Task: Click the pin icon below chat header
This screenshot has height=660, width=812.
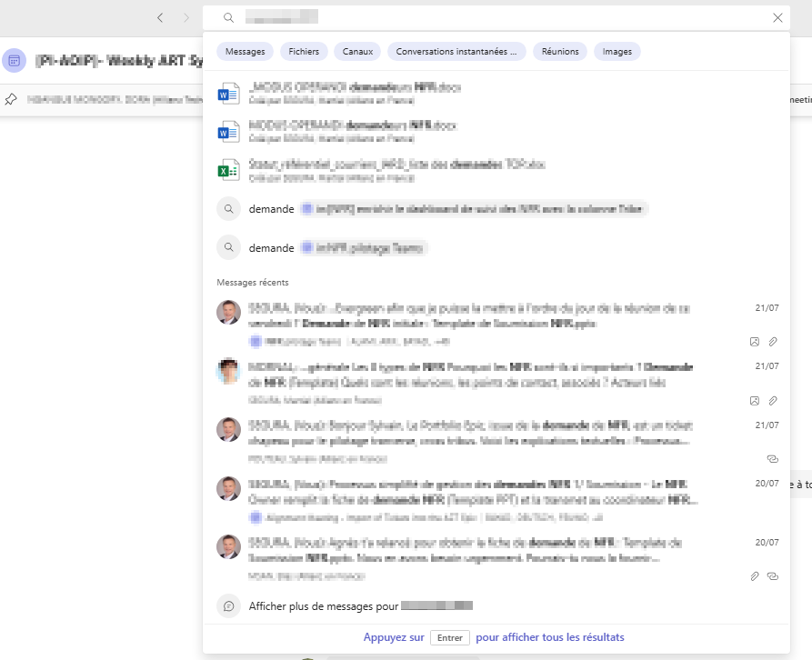Action: (x=11, y=99)
